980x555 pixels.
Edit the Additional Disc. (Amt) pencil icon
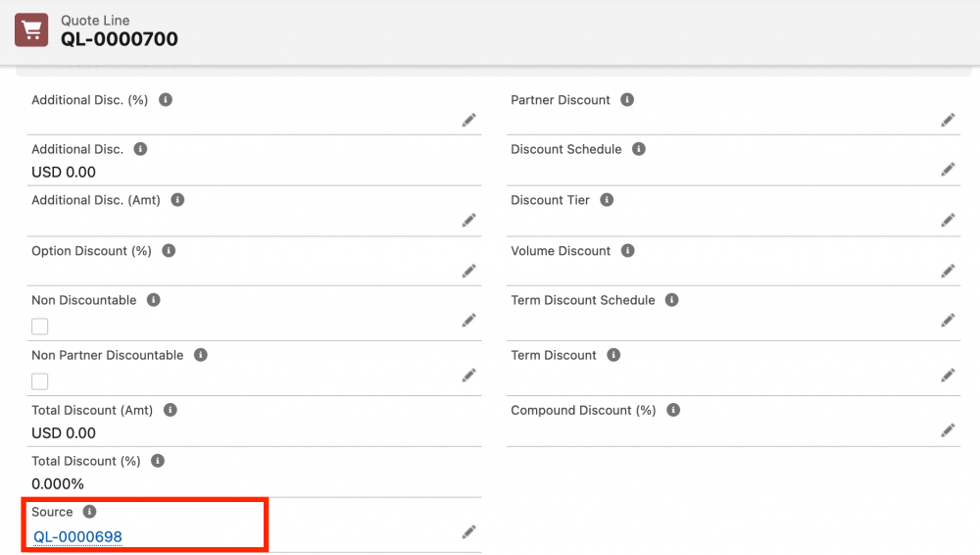coord(468,221)
